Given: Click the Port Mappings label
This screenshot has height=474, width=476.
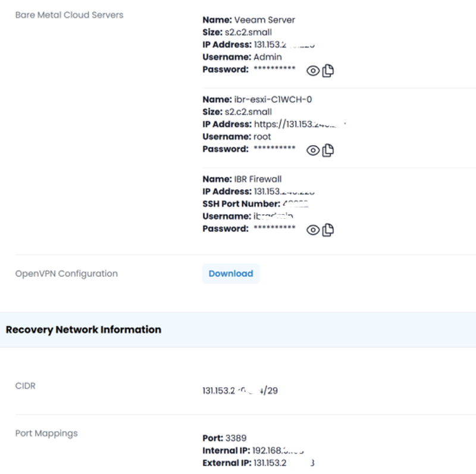Looking at the screenshot, I should 46,433.
